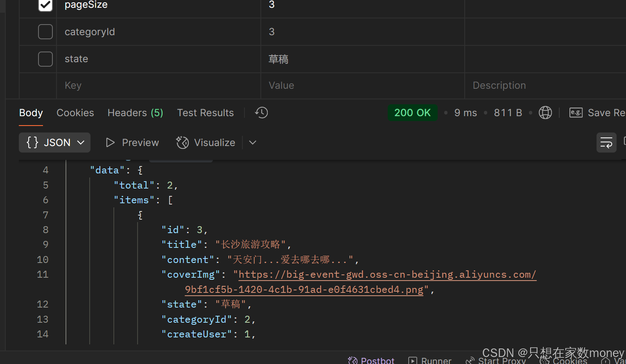Screen dimensions: 626x364
Task: Click the Visualize button
Action: [x=206, y=142]
